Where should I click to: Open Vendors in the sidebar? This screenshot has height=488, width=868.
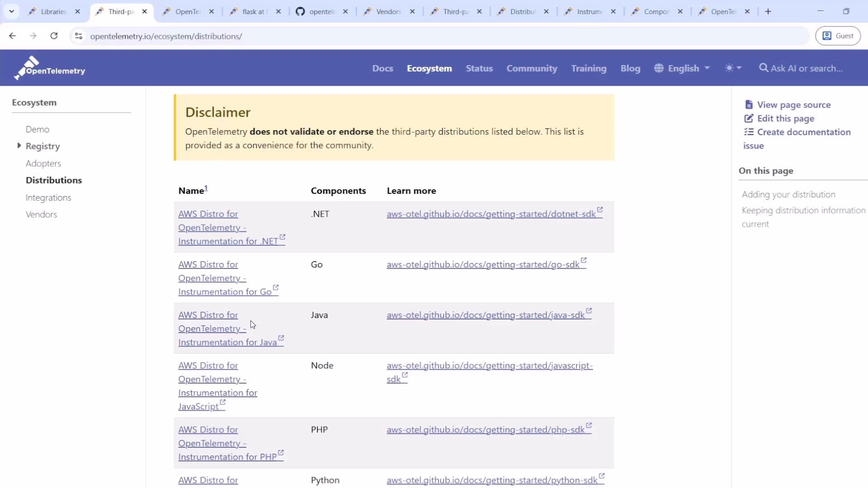pyautogui.click(x=41, y=215)
